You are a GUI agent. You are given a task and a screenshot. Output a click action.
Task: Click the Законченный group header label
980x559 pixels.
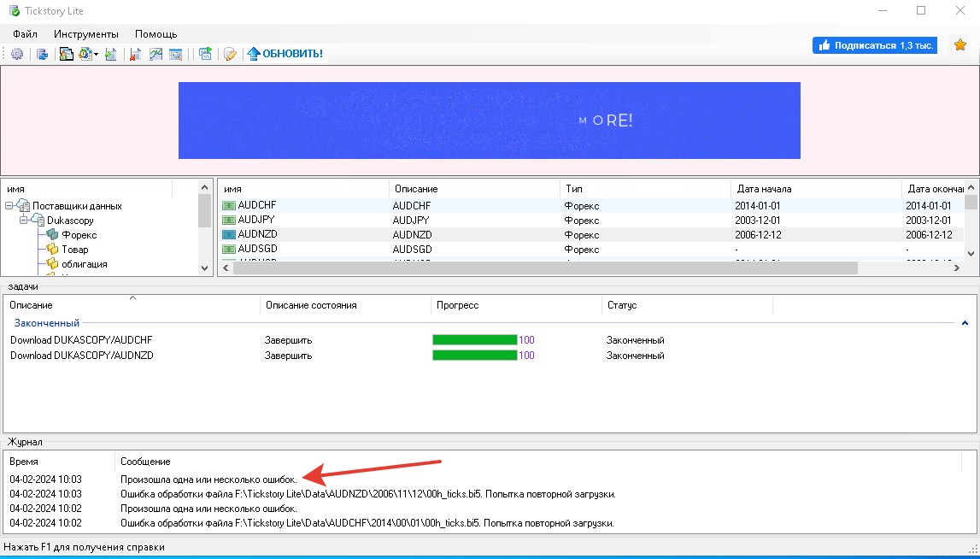[47, 323]
